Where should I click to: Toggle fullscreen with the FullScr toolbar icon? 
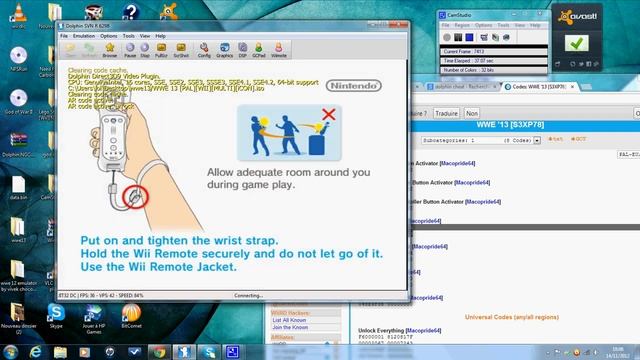161,50
